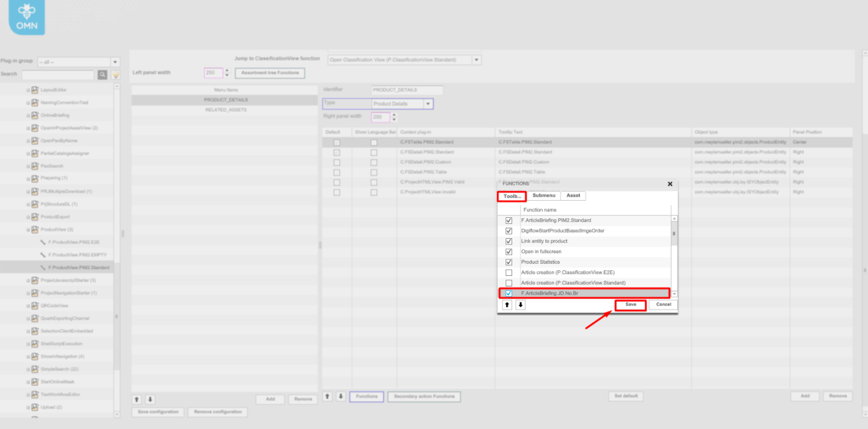Toggle F.ArticleBriefing.JD.No.Br checkbox
The image size is (868, 429).
click(x=509, y=294)
